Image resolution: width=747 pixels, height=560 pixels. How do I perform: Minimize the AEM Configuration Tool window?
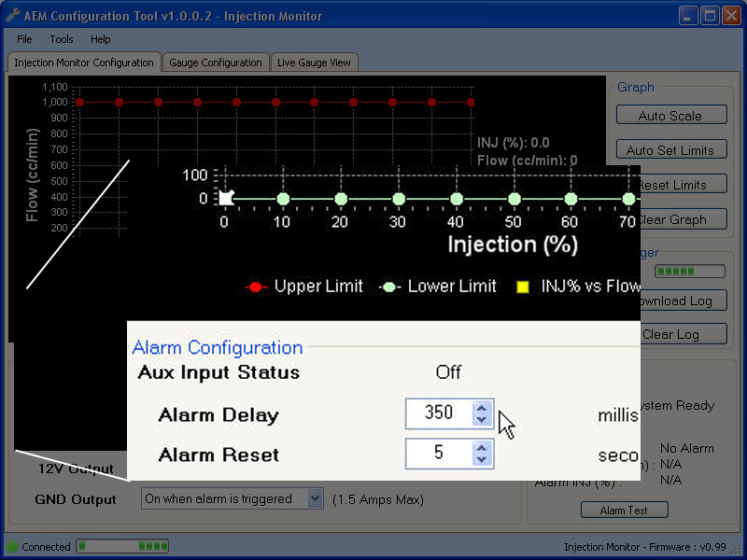[688, 16]
